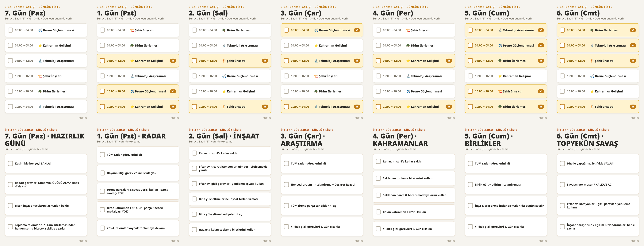Click the drone icon in 6. Gün 12:00 ~ 16:00 row
Viewport: 644px width, 246px height.
[592, 76]
